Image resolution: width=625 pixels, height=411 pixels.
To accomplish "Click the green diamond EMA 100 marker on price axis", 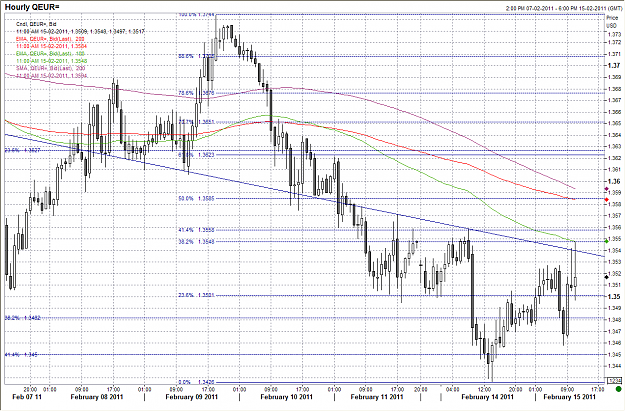I will pos(607,241).
